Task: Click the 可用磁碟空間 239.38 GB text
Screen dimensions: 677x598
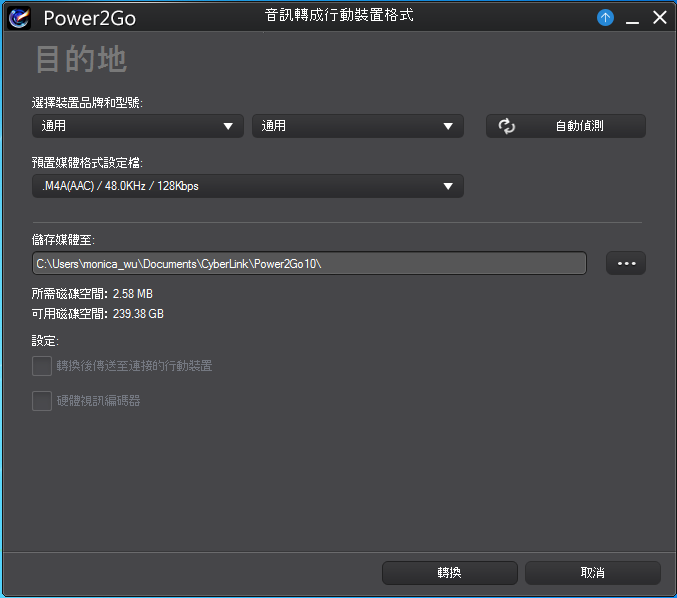Action: (x=98, y=314)
